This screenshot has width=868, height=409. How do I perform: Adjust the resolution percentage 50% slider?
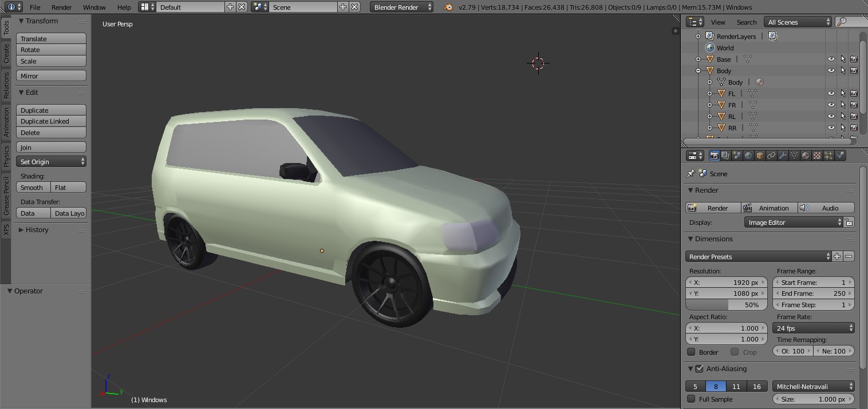pos(726,304)
